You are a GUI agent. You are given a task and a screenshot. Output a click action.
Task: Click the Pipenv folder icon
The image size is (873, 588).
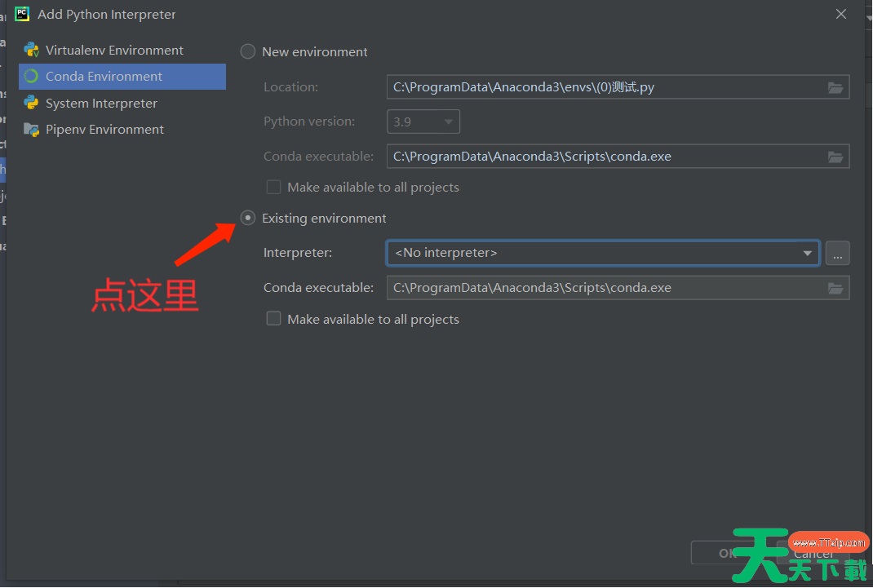(x=31, y=130)
